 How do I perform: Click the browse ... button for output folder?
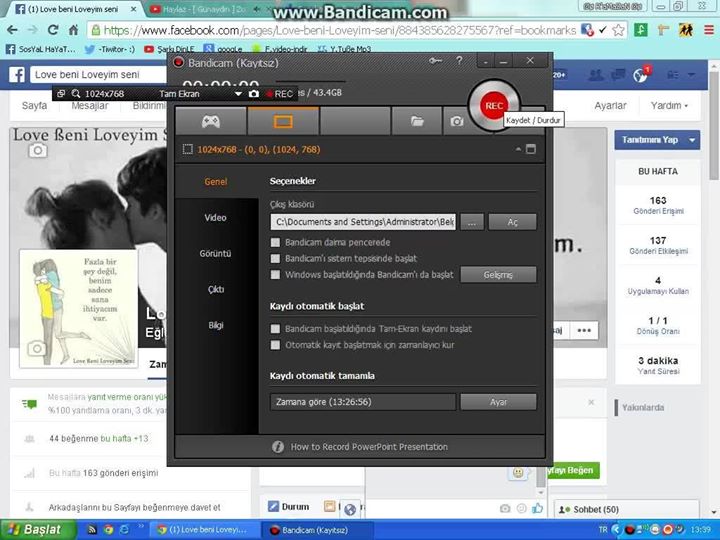tap(472, 222)
